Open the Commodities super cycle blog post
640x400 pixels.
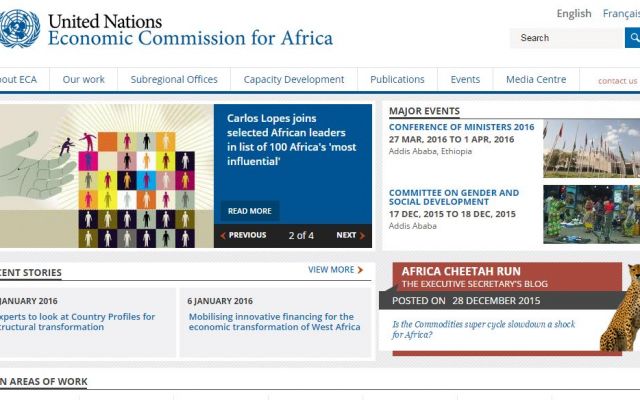(484, 329)
